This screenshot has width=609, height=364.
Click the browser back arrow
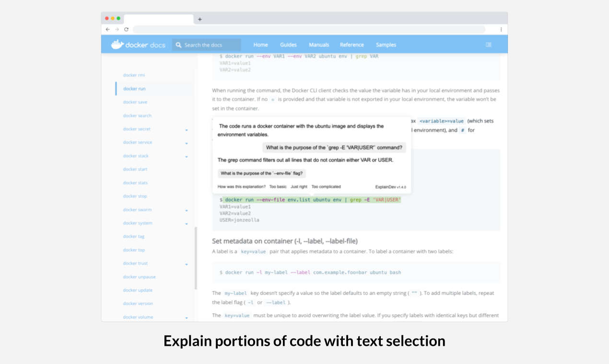pos(108,29)
